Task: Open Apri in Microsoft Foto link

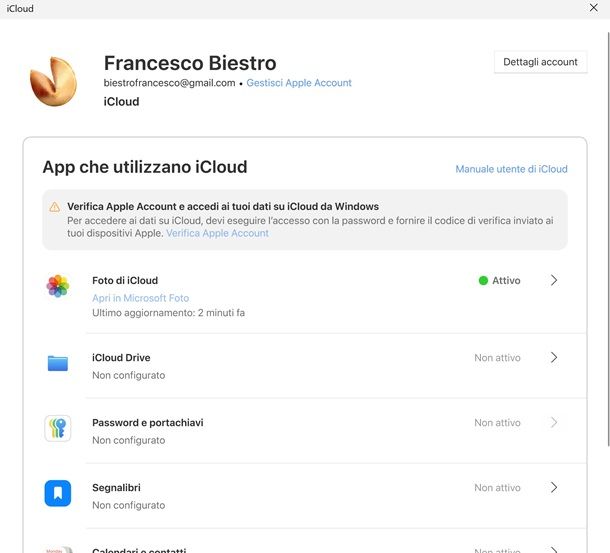Action: click(140, 298)
